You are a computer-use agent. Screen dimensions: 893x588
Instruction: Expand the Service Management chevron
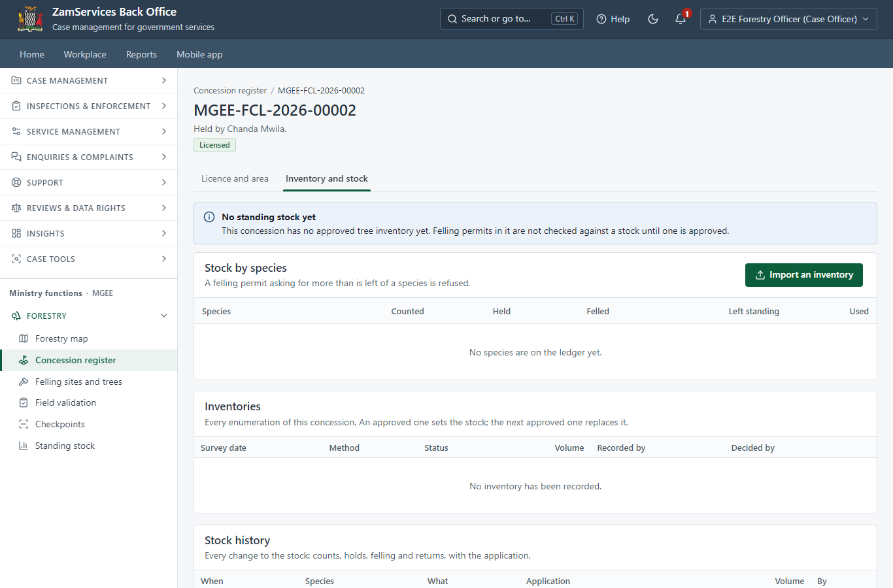click(x=164, y=131)
